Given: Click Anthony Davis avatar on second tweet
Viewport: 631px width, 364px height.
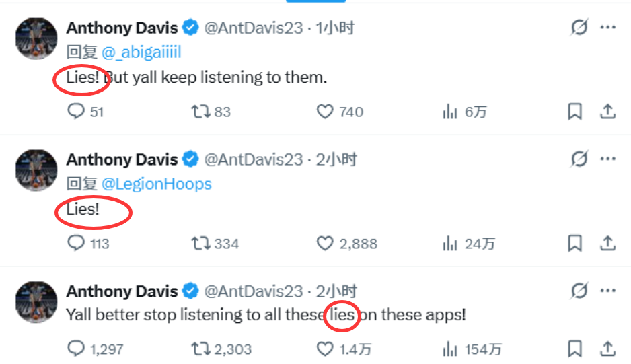Looking at the screenshot, I should (36, 170).
